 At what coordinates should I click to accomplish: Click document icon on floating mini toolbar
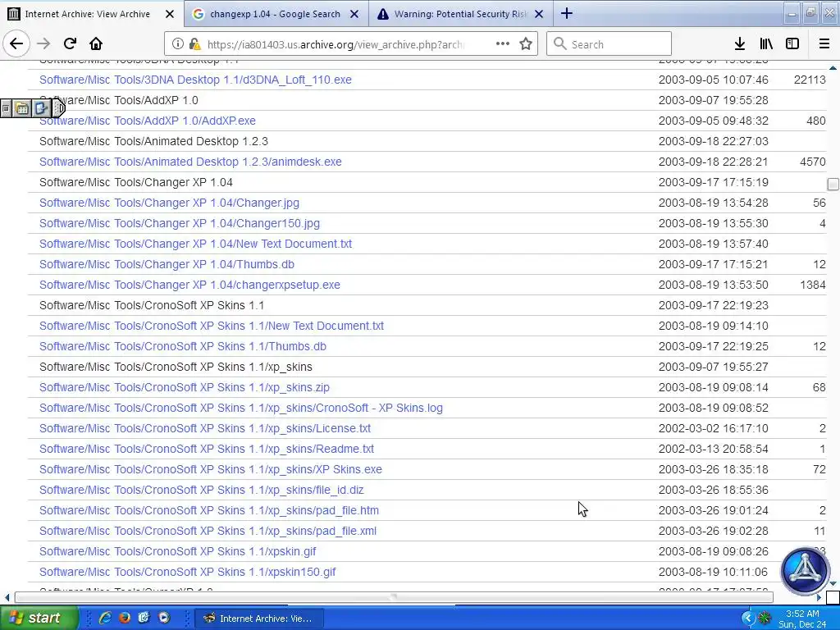pos(41,108)
